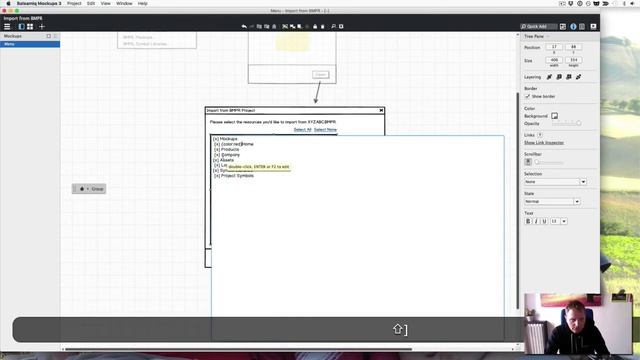Adjust the Opacity slider handle
Screen dimensions: 640x360
click(x=578, y=123)
